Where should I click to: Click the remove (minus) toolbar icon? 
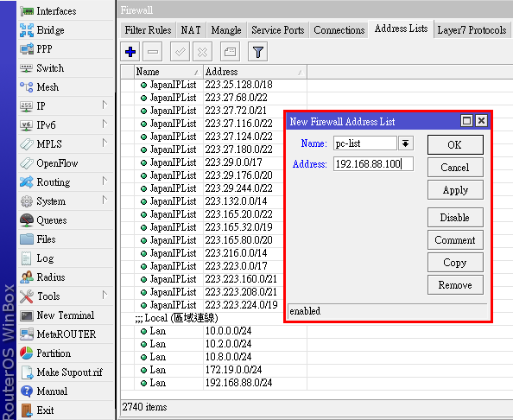click(153, 52)
